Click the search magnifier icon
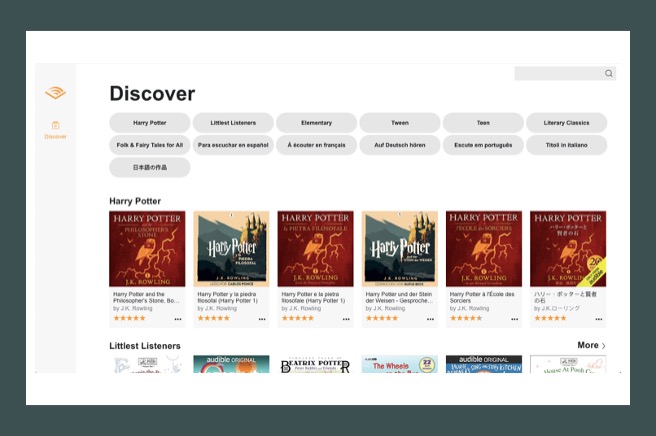The height and width of the screenshot is (436, 656). click(609, 73)
